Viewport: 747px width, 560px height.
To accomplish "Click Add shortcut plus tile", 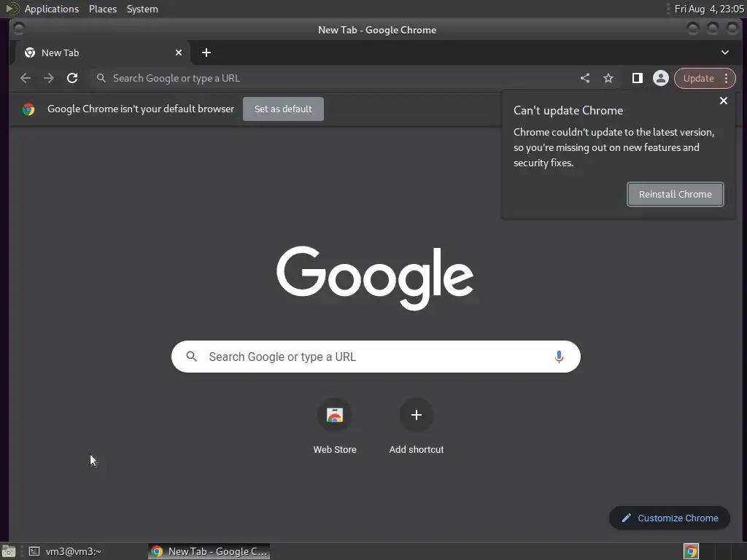I will coord(416,426).
